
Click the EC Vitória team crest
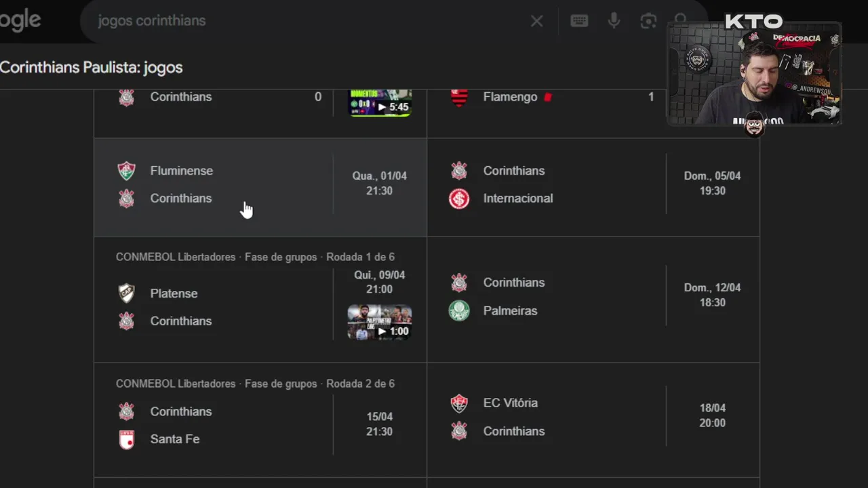coord(459,403)
